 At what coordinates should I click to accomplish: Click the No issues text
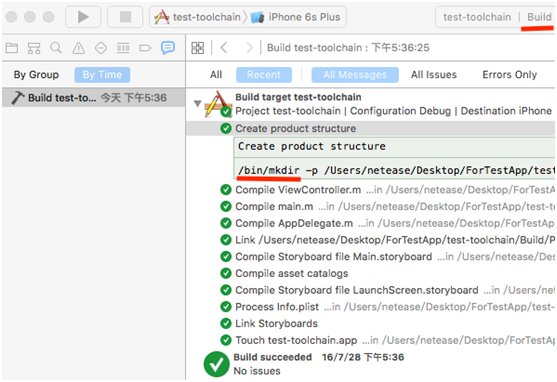[257, 371]
